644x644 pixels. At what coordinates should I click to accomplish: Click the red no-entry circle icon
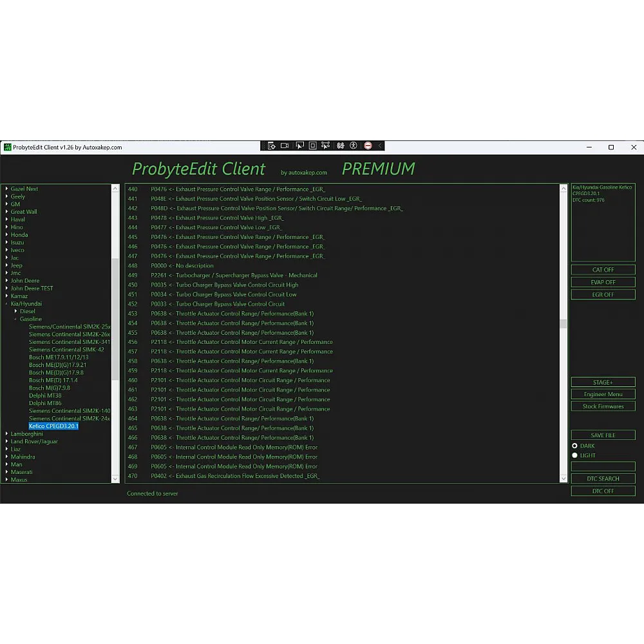(368, 146)
